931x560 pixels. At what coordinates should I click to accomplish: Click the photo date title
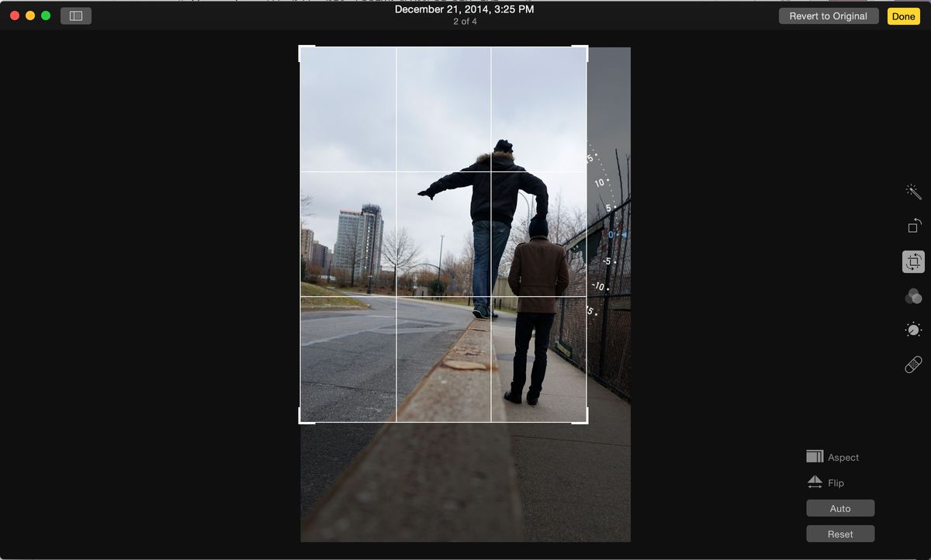pos(465,9)
